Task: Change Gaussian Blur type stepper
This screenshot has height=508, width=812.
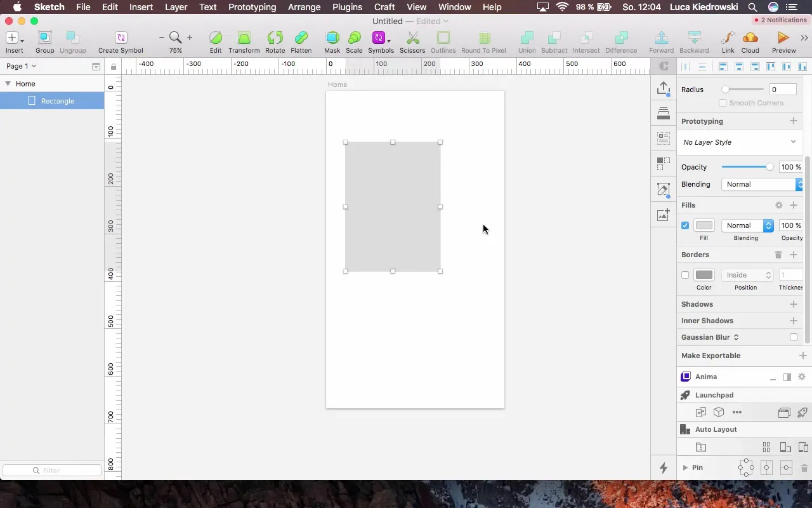Action: tap(736, 337)
